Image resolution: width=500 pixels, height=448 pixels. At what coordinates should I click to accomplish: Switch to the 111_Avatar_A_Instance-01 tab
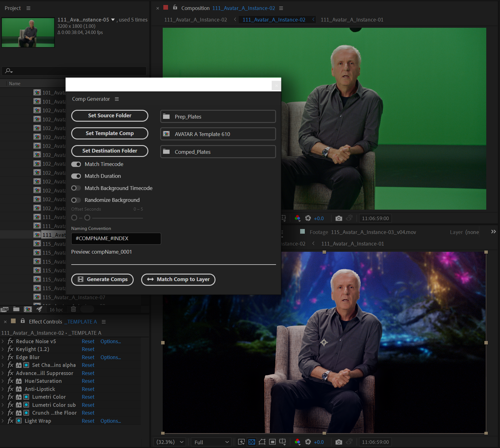tap(351, 19)
